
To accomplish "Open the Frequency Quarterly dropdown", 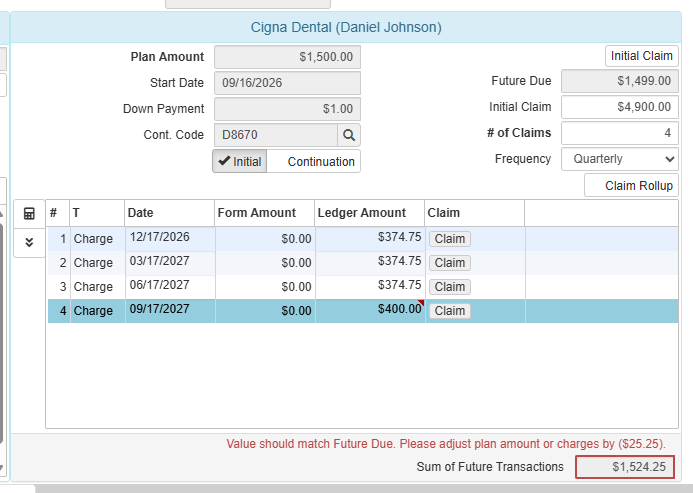I will pos(620,159).
